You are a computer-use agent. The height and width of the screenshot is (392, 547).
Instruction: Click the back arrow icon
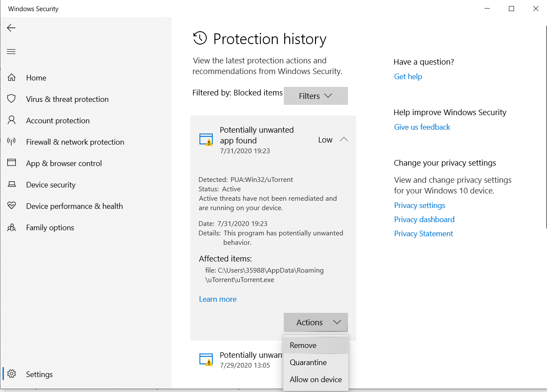[11, 28]
